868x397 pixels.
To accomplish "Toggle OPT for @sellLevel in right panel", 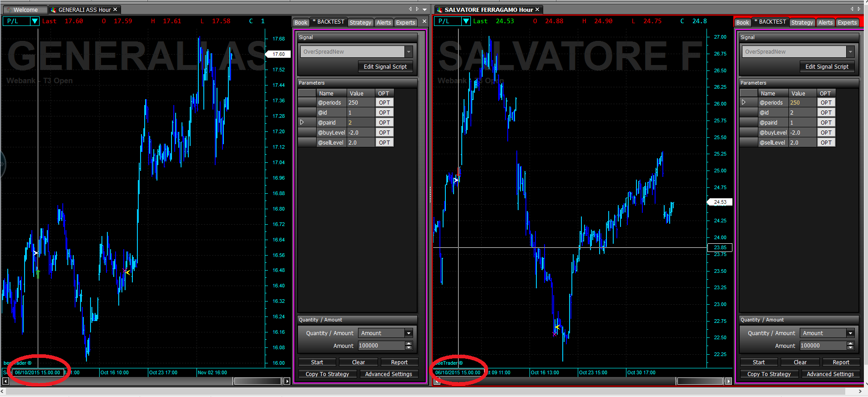I will tap(826, 143).
